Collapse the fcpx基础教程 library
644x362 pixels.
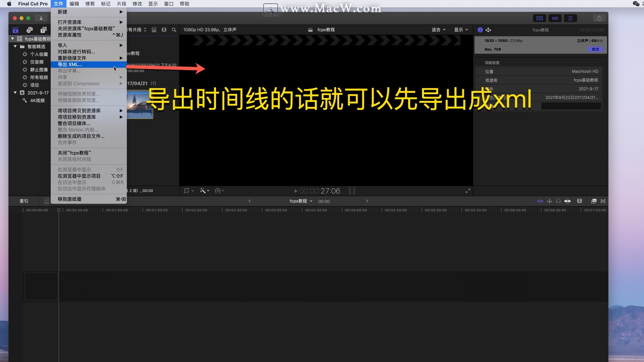(12, 39)
